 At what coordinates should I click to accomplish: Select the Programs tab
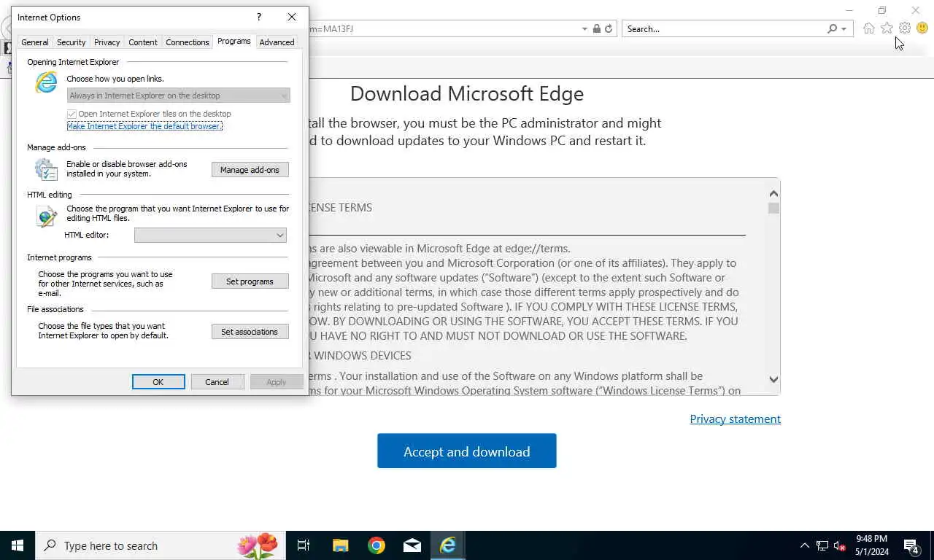coord(233,41)
